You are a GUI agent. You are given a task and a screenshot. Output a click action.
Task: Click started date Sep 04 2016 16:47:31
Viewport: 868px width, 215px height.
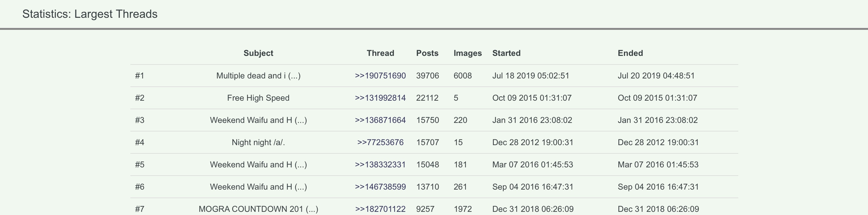533,187
